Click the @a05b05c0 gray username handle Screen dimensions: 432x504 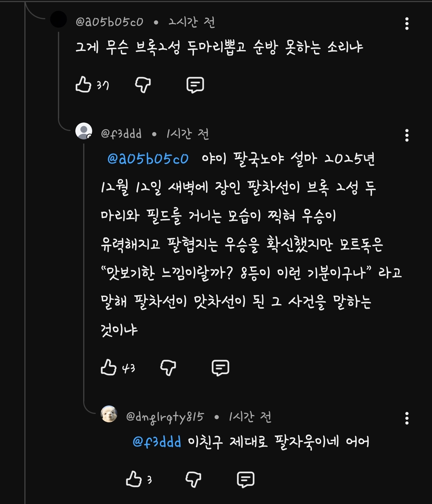pyautogui.click(x=110, y=22)
